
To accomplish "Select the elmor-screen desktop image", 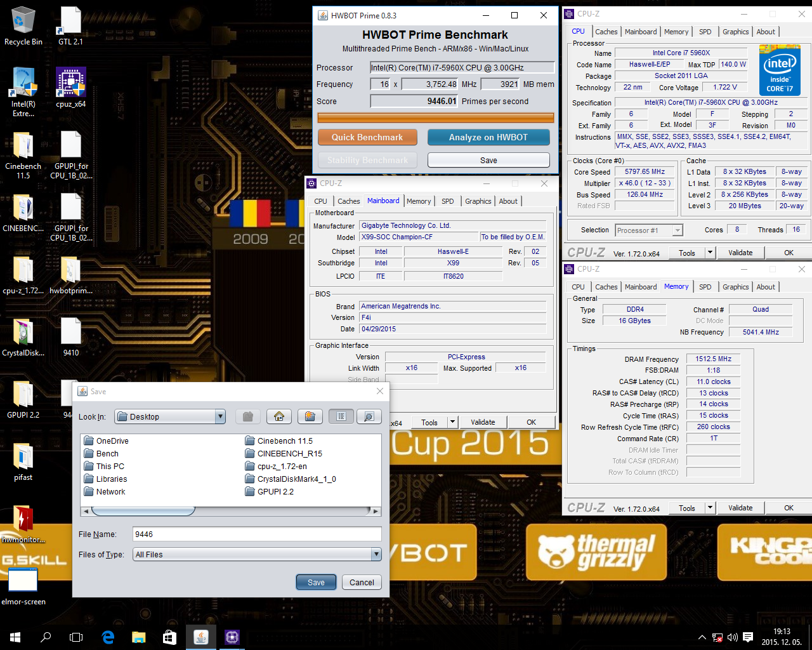I will pos(23,587).
